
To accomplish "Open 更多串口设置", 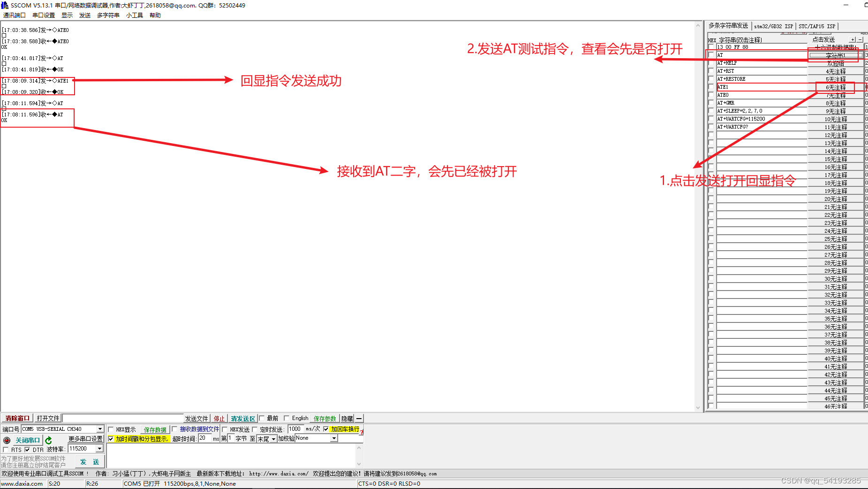I will pos(85,439).
